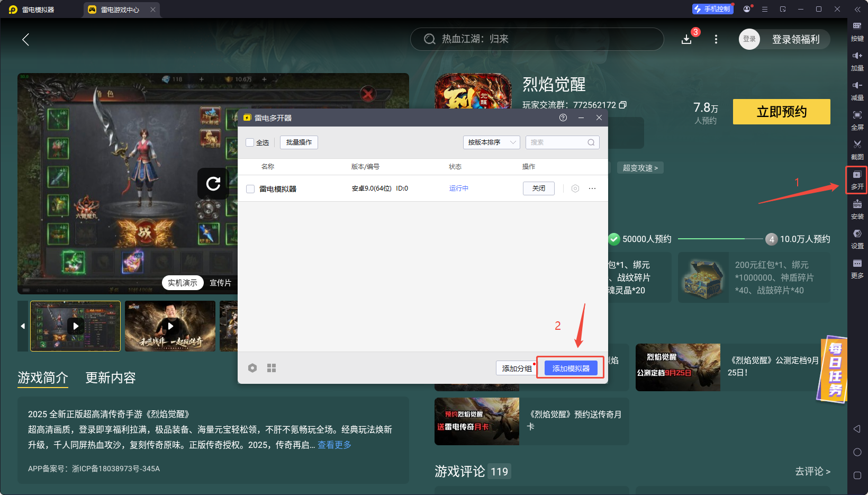Open the title bar hamburger menu
The image size is (868, 495).
[765, 9]
